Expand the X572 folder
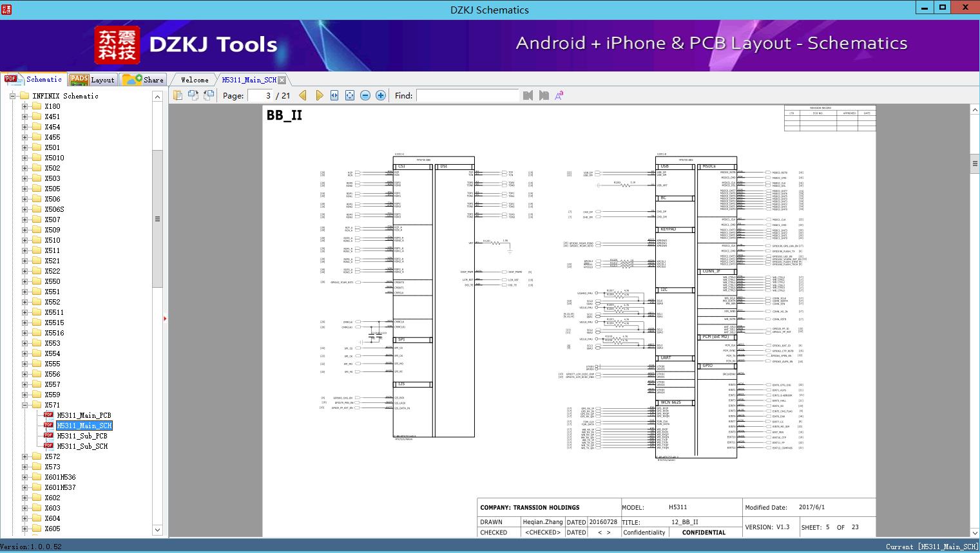Image resolution: width=980 pixels, height=553 pixels. [x=24, y=456]
